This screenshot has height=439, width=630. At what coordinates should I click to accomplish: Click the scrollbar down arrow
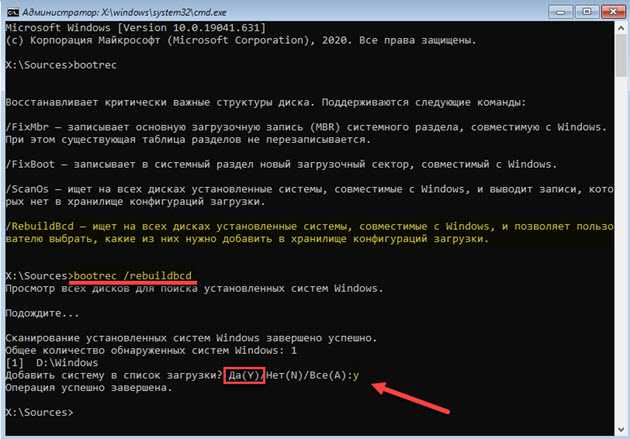621,429
